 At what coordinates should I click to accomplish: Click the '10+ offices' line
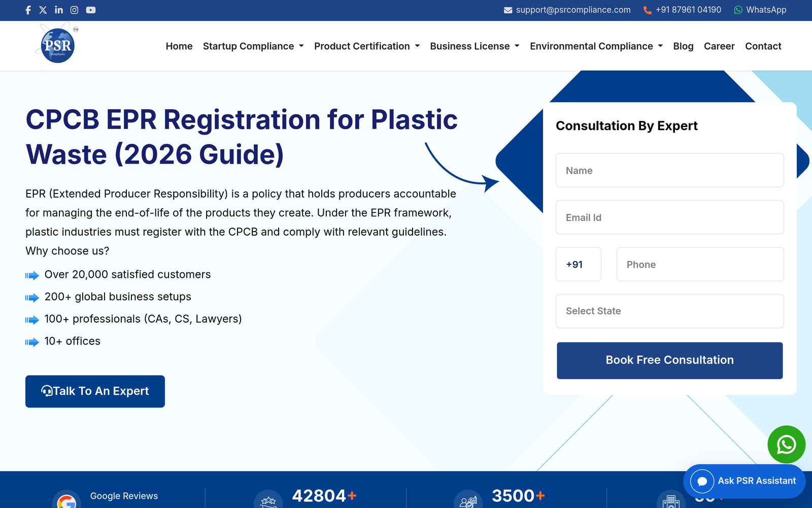click(73, 341)
